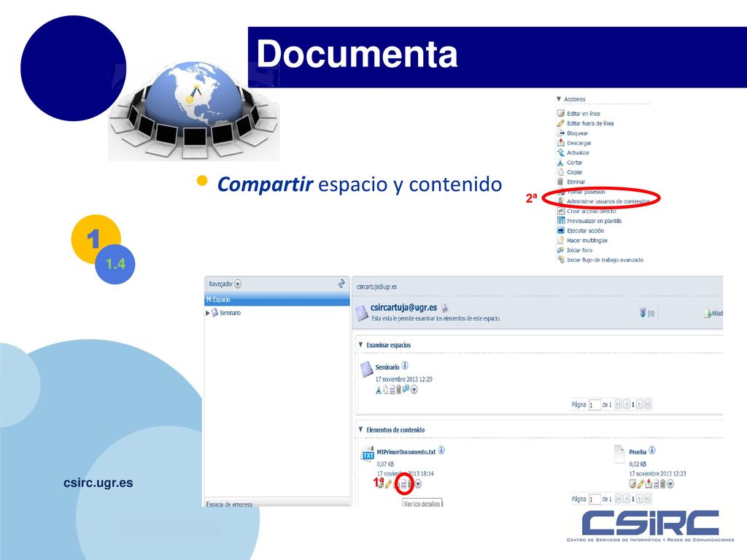Open more actions dropdown under MIPrimerDocumento.txt
Screen dimensions: 747x560
[418, 484]
